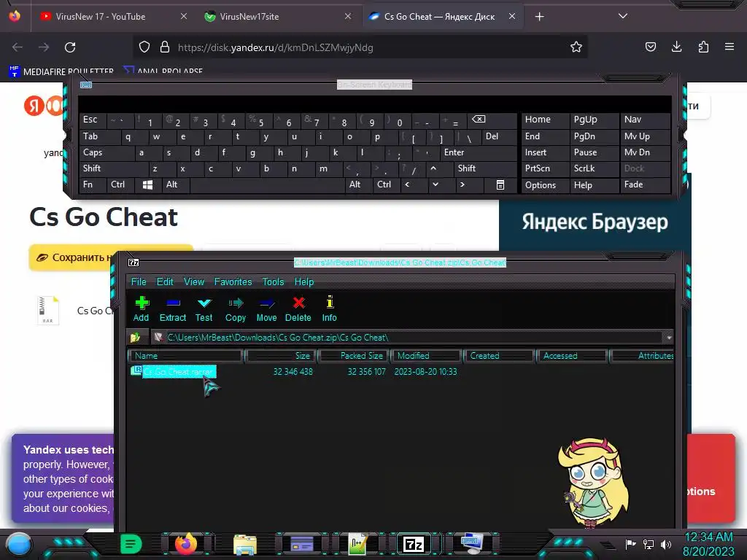Open 7-Zip File menu
The height and width of the screenshot is (560, 747).
[139, 281]
